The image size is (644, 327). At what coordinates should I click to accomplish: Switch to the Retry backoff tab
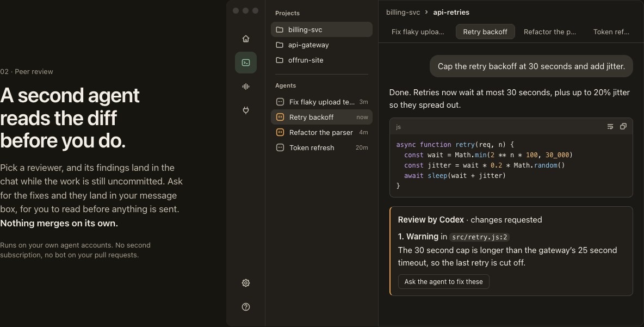tap(485, 32)
